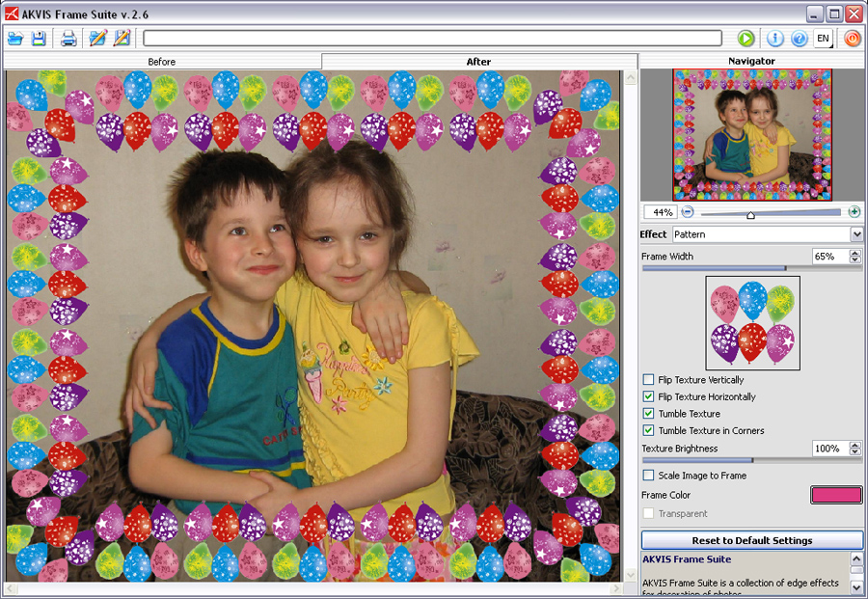
Task: Click the Effect label
Action: tap(653, 234)
